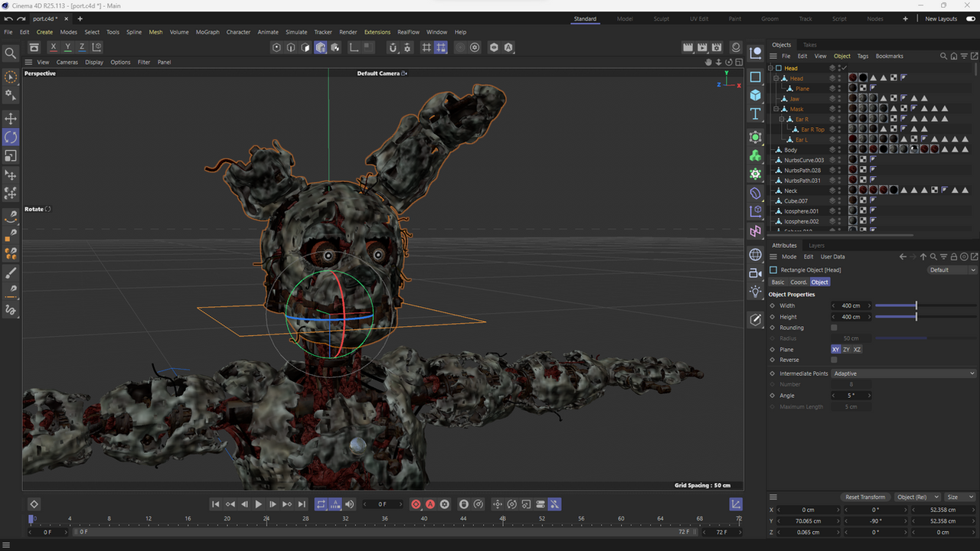The width and height of the screenshot is (980, 551).
Task: Click the Angle value field
Action: (x=851, y=396)
